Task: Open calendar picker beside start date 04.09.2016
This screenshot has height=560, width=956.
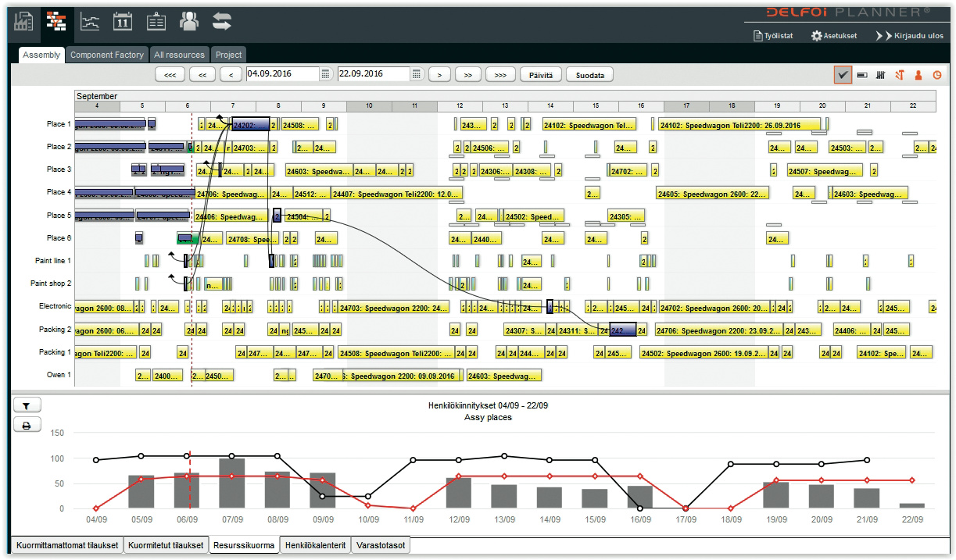Action: point(325,74)
